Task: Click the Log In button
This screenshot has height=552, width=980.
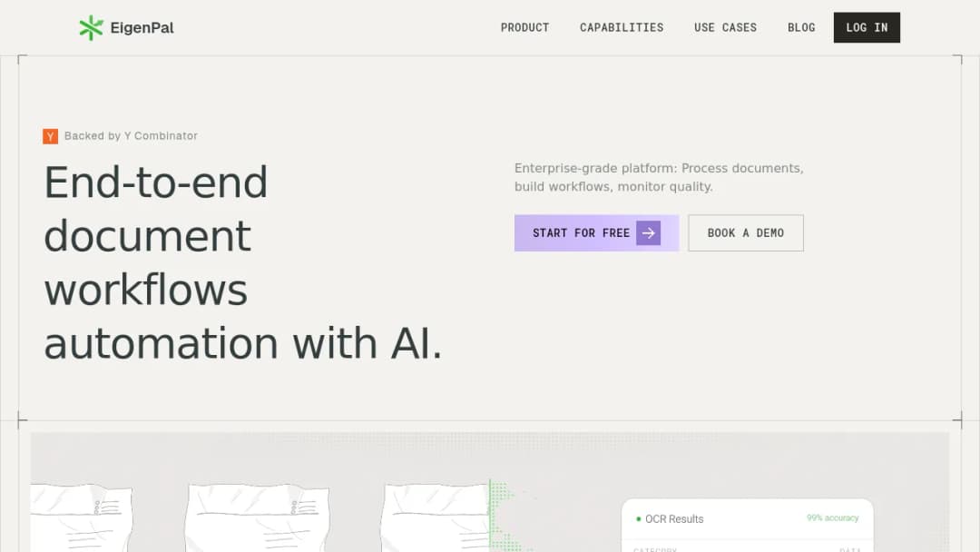Action: pos(867,27)
